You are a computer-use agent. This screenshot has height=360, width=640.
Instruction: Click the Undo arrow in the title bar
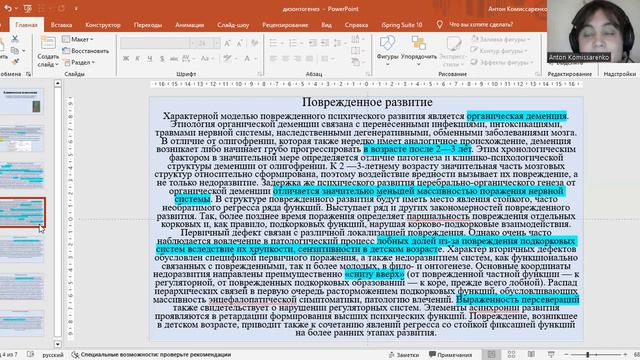pyautogui.click(x=7, y=8)
